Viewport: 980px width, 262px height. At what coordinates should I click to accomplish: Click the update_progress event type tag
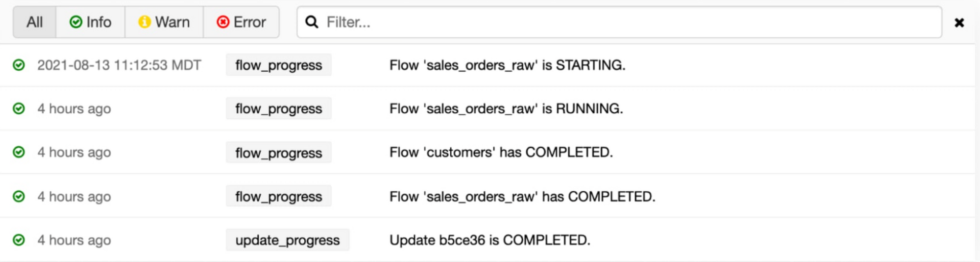pyautogui.click(x=287, y=240)
